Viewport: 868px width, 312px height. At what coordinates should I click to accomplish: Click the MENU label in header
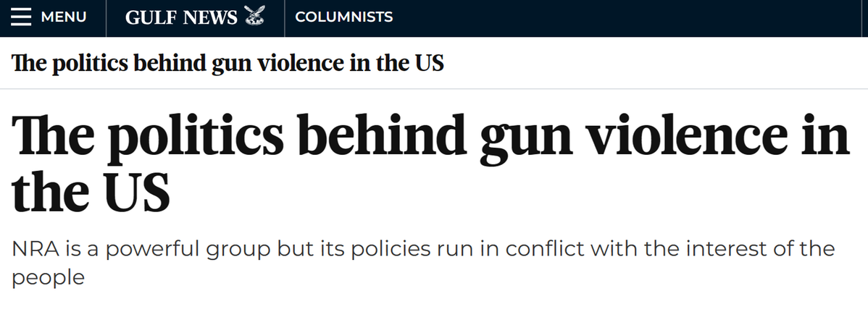pyautogui.click(x=64, y=17)
